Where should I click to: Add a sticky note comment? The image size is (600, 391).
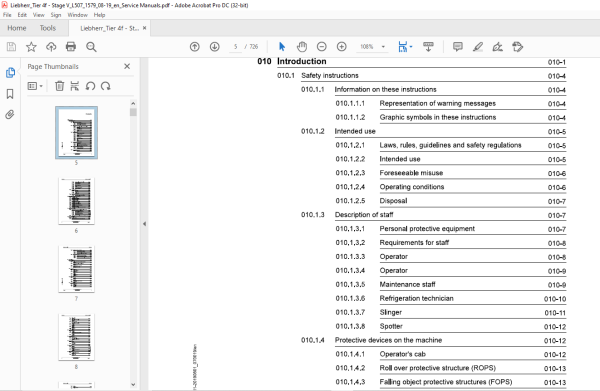pos(458,47)
